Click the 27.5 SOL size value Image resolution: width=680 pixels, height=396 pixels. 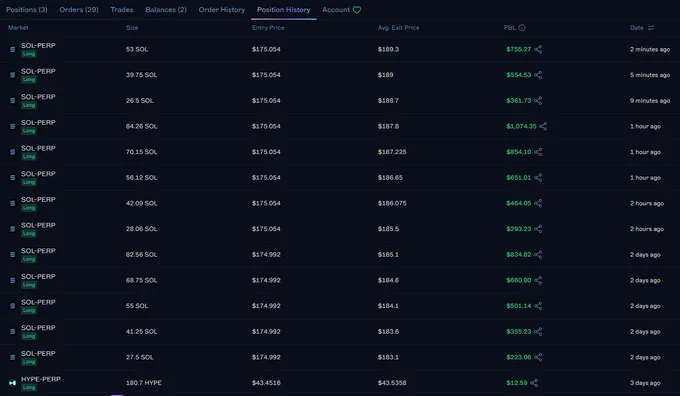click(140, 357)
